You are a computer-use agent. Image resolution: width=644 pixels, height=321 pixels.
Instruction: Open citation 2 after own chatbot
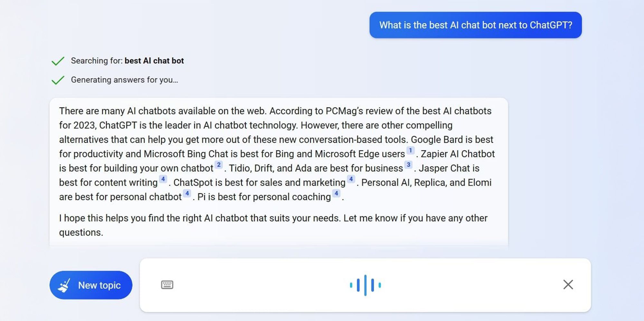coord(219,165)
